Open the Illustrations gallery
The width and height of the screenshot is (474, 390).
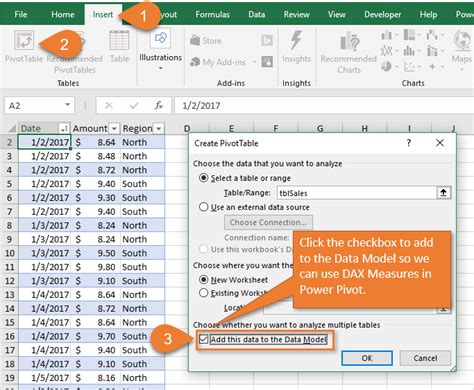[x=160, y=49]
